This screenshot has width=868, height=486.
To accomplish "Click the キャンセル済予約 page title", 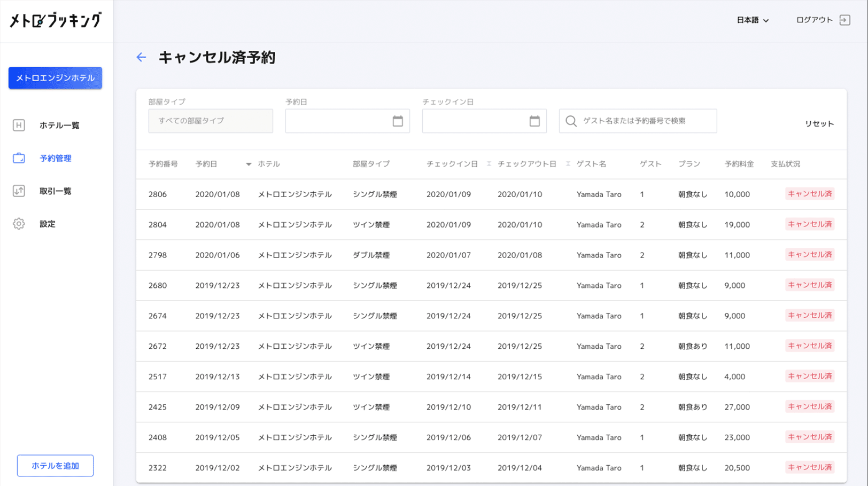I will (217, 58).
